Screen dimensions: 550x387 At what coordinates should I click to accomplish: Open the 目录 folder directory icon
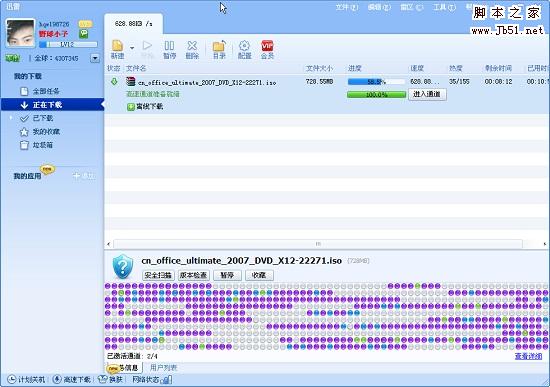pos(219,49)
